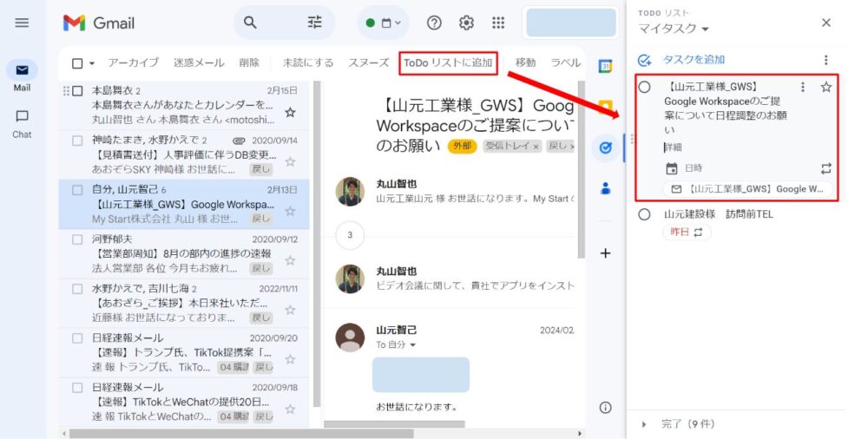Viewport: 868px width, 439px height.
Task: Select Mail in the left sidebar
Action: click(x=23, y=75)
